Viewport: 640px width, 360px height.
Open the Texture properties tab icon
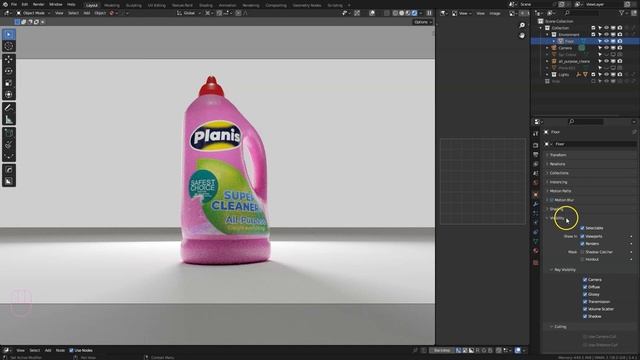[536, 262]
